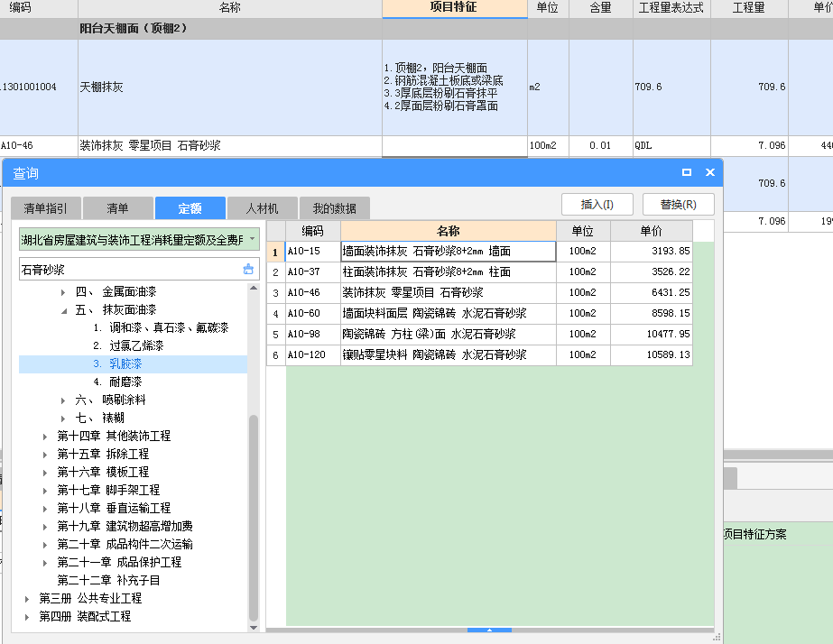Click the tree vertical scrollbar thumb
The image size is (833, 644).
[x=254, y=518]
